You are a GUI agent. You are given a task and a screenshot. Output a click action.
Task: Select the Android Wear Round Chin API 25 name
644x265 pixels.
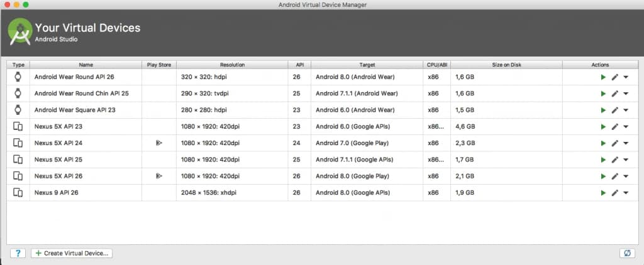82,94
